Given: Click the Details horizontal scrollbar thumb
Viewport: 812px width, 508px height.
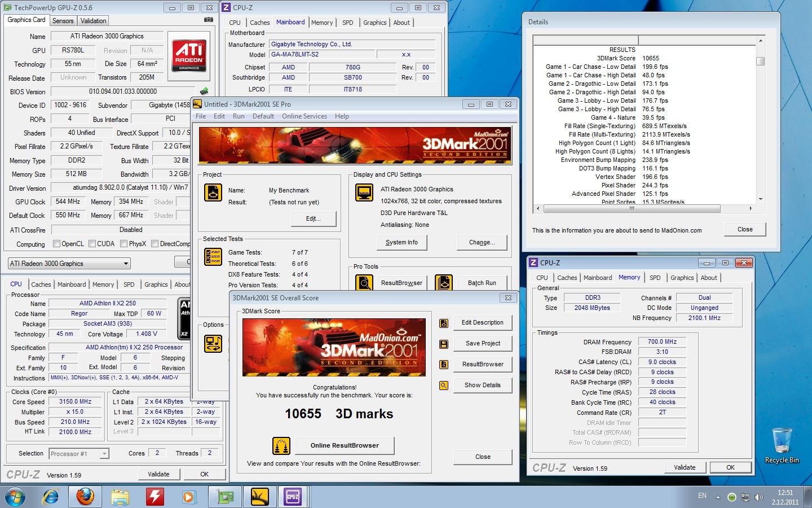Looking at the screenshot, I should (632, 208).
